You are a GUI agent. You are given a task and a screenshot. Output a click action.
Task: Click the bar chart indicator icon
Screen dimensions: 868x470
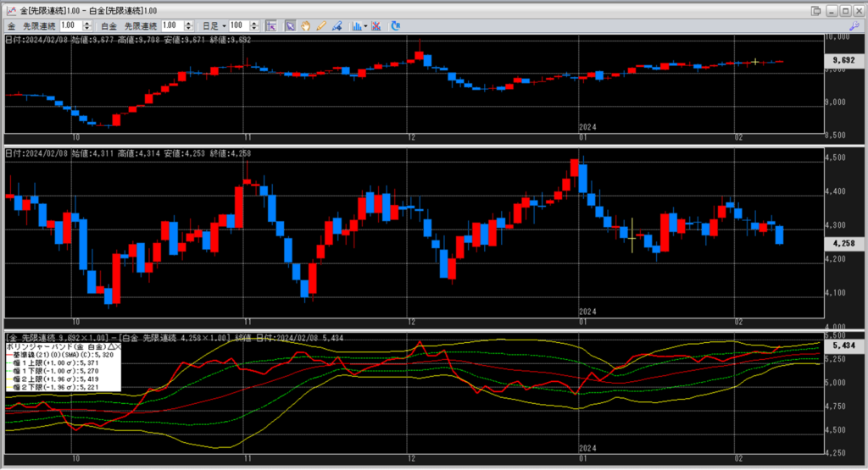pyautogui.click(x=355, y=25)
